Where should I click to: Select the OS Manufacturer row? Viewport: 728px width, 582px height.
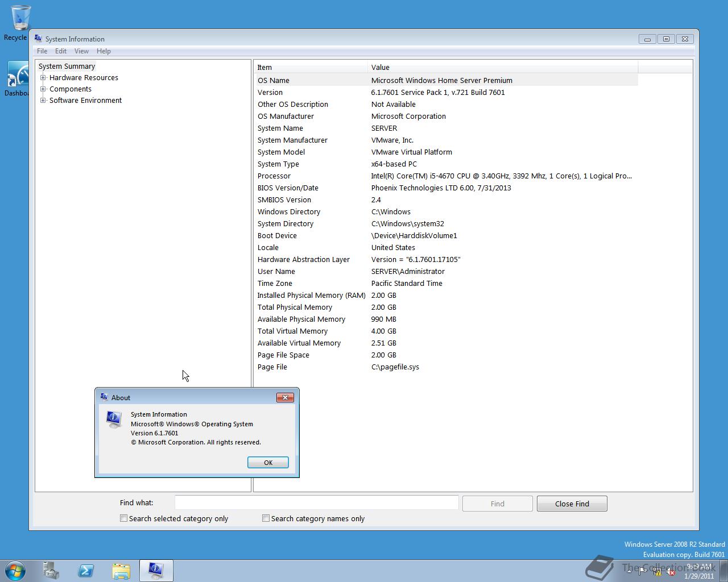[446, 116]
